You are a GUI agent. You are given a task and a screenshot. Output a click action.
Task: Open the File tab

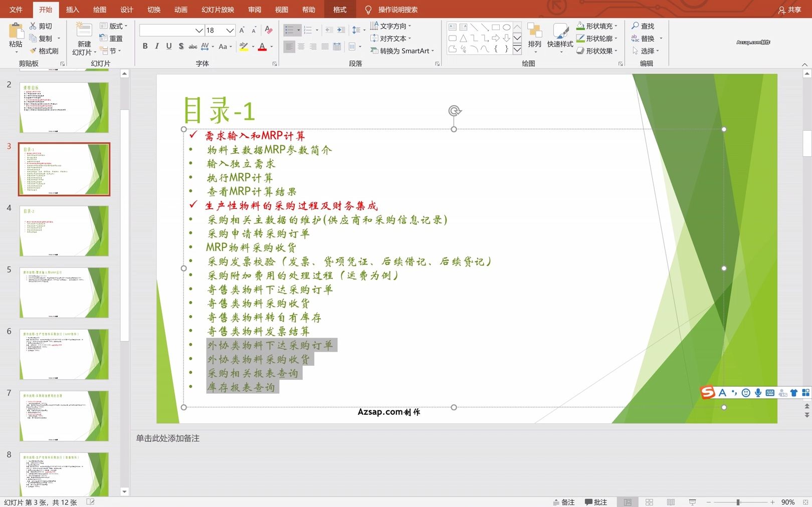tap(16, 10)
